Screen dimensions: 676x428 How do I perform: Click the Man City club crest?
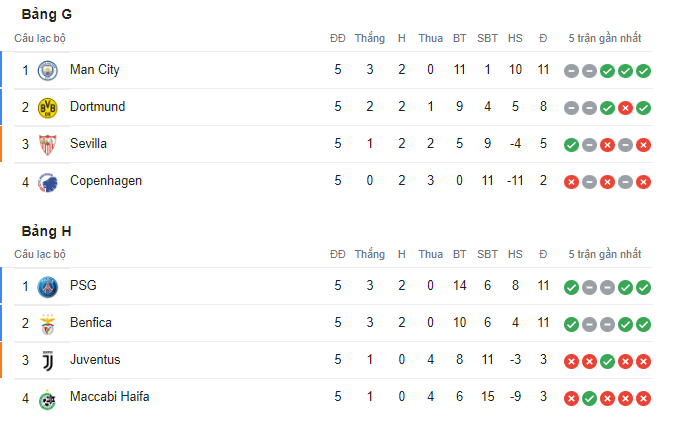47,71
